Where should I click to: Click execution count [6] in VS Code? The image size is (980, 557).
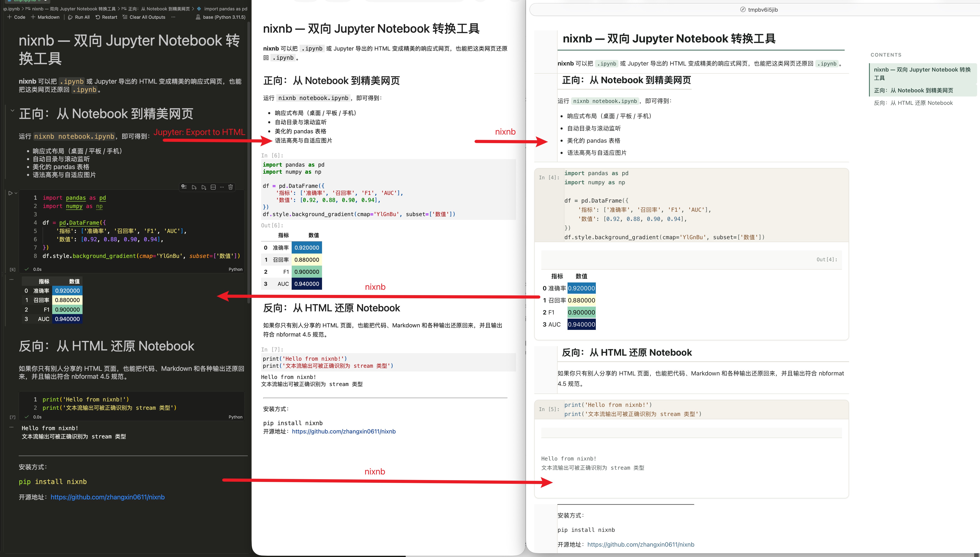13,269
